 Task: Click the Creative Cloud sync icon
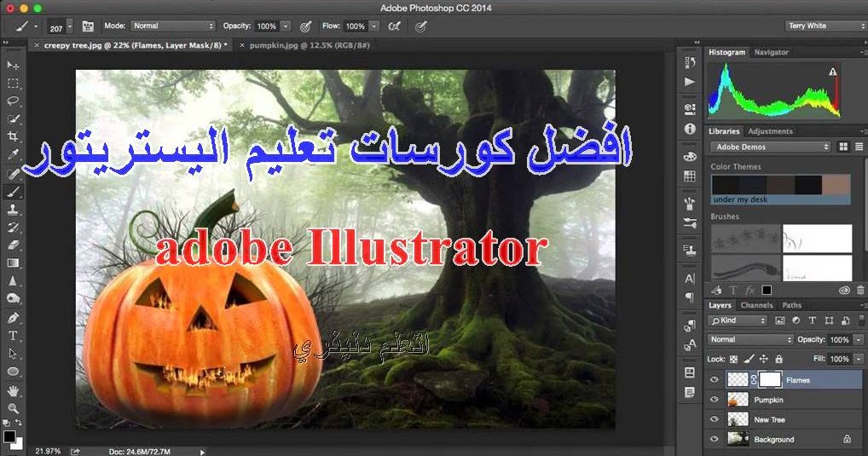[x=843, y=290]
